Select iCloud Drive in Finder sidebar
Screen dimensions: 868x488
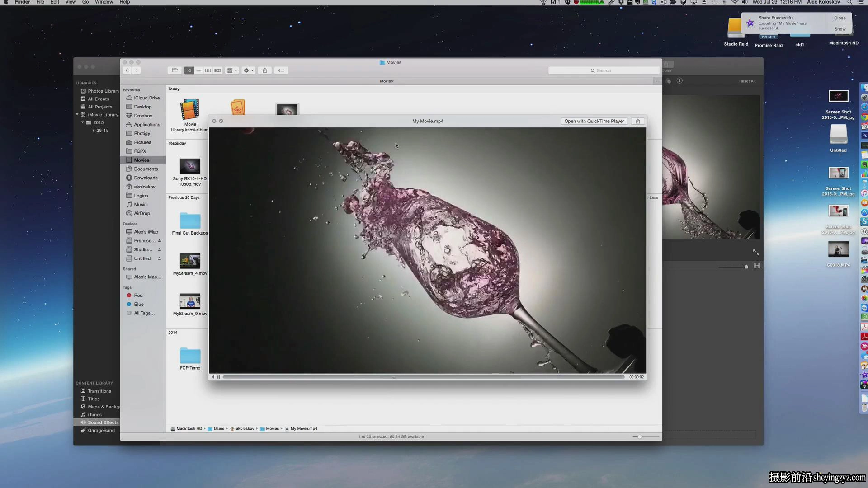pyautogui.click(x=143, y=98)
